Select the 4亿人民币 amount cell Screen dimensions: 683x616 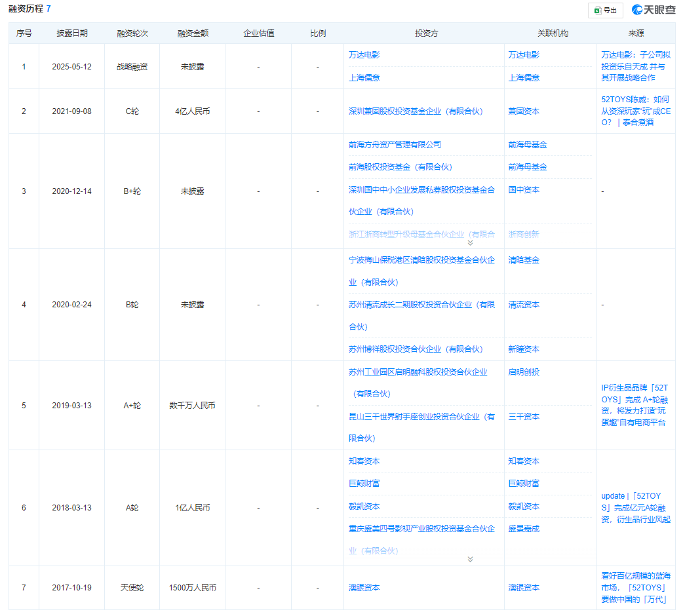(x=193, y=111)
